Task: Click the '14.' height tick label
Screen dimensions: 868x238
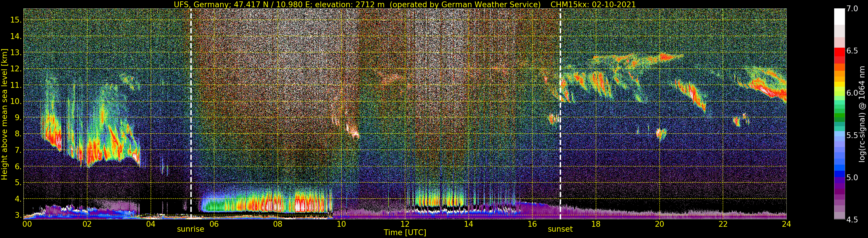Action: click(x=16, y=36)
